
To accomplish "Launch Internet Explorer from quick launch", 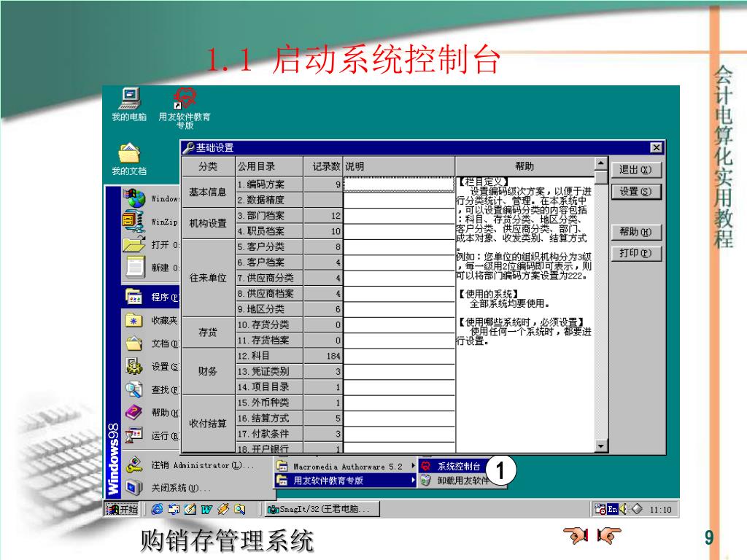I will click(x=157, y=509).
